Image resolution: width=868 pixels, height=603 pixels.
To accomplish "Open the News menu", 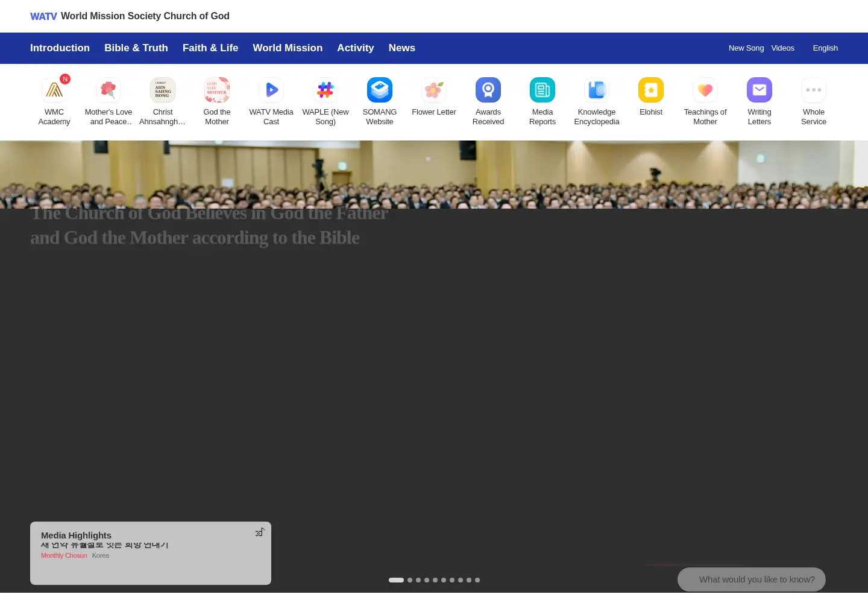I will click(x=402, y=48).
